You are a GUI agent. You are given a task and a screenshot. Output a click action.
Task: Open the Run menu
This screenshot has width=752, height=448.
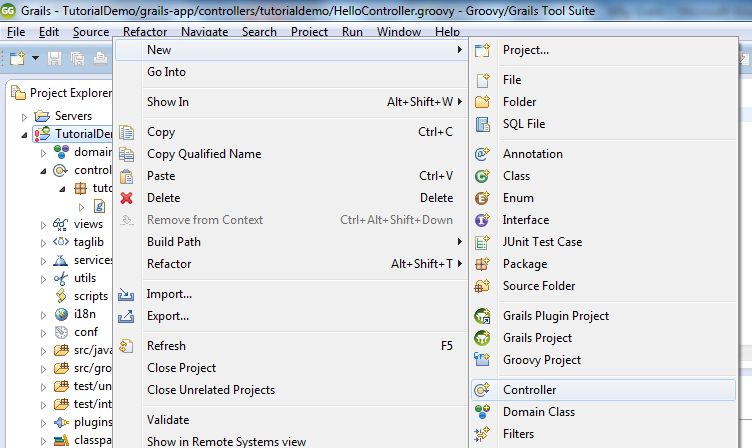click(x=352, y=32)
